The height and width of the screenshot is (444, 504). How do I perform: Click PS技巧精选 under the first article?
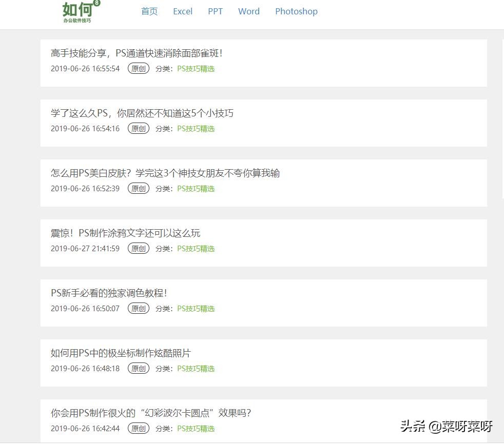pos(196,68)
